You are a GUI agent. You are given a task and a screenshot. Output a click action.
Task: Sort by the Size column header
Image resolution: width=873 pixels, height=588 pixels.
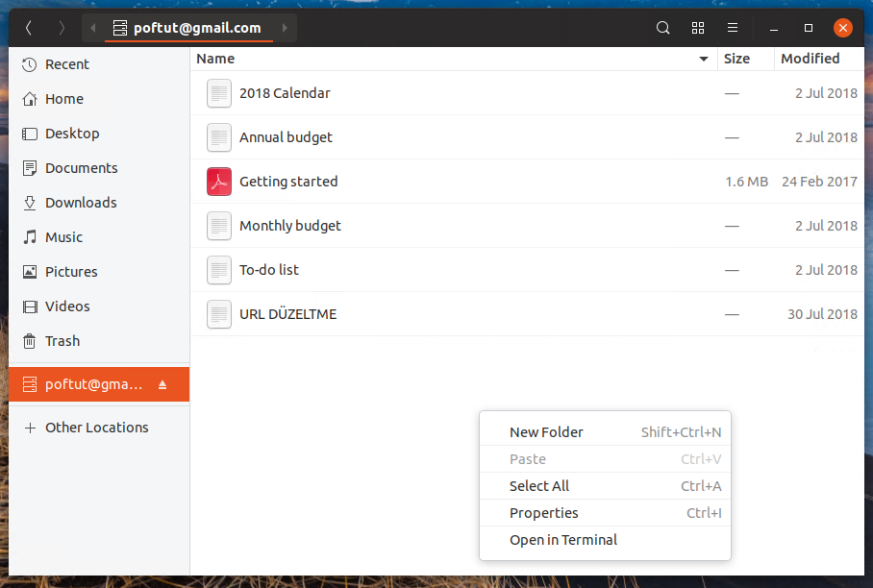745,59
